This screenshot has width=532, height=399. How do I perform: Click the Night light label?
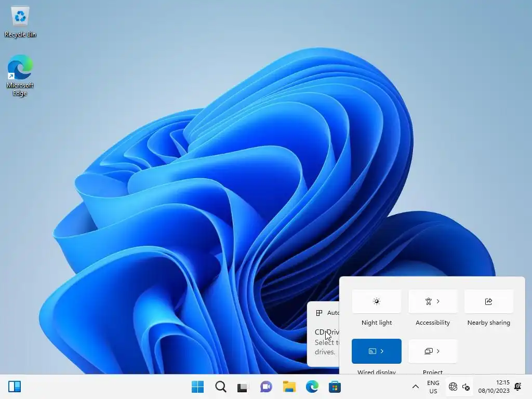tap(377, 323)
